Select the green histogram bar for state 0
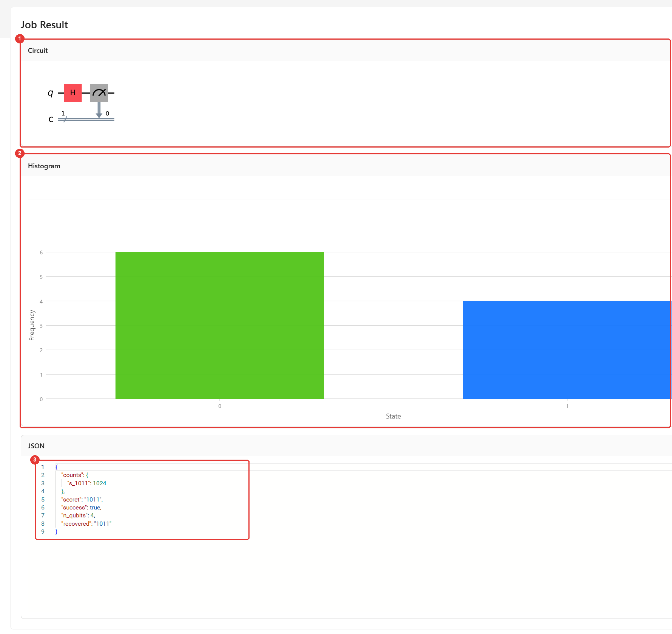This screenshot has width=672, height=634. (220, 325)
